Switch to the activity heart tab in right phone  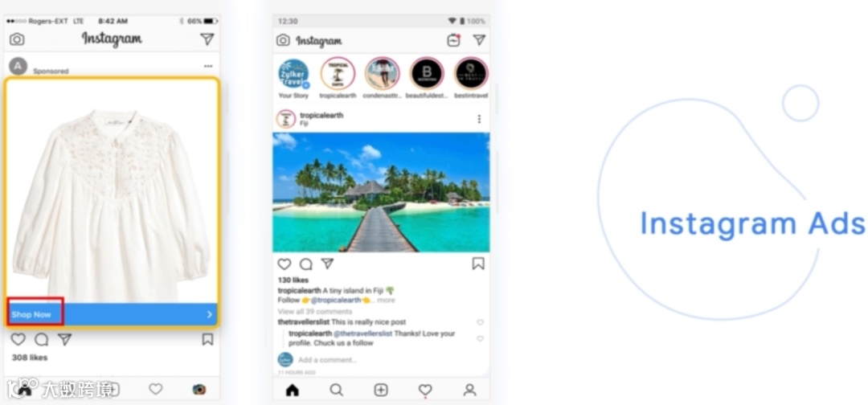425,390
